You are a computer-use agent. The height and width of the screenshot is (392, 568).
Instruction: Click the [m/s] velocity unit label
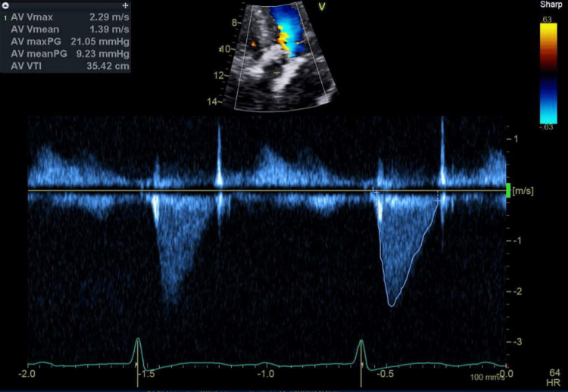[523, 191]
